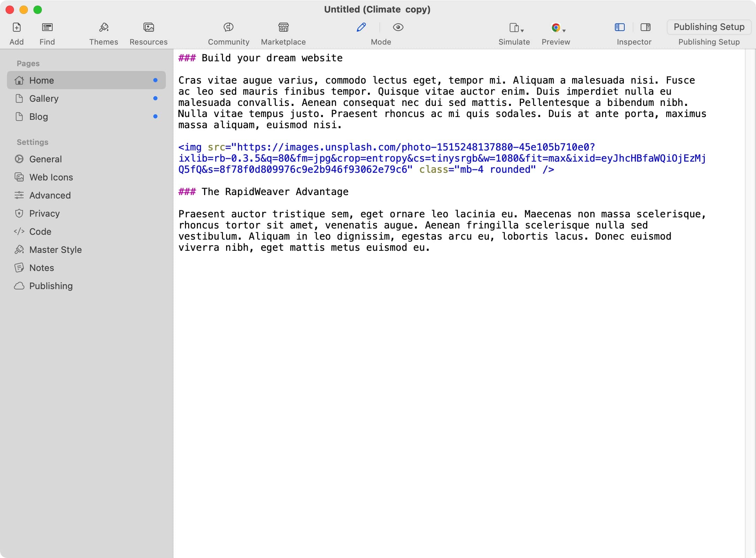
Task: Click the class="mb-4 rounded" attribute
Action: click(x=478, y=169)
